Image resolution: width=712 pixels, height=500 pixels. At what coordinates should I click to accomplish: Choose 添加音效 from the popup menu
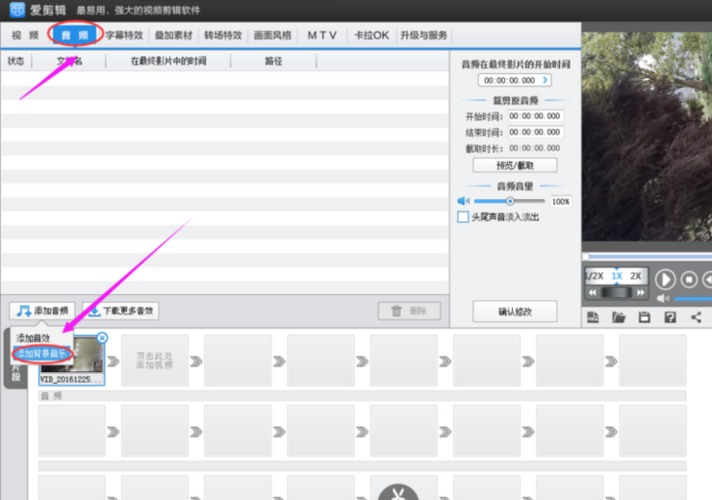pyautogui.click(x=33, y=338)
